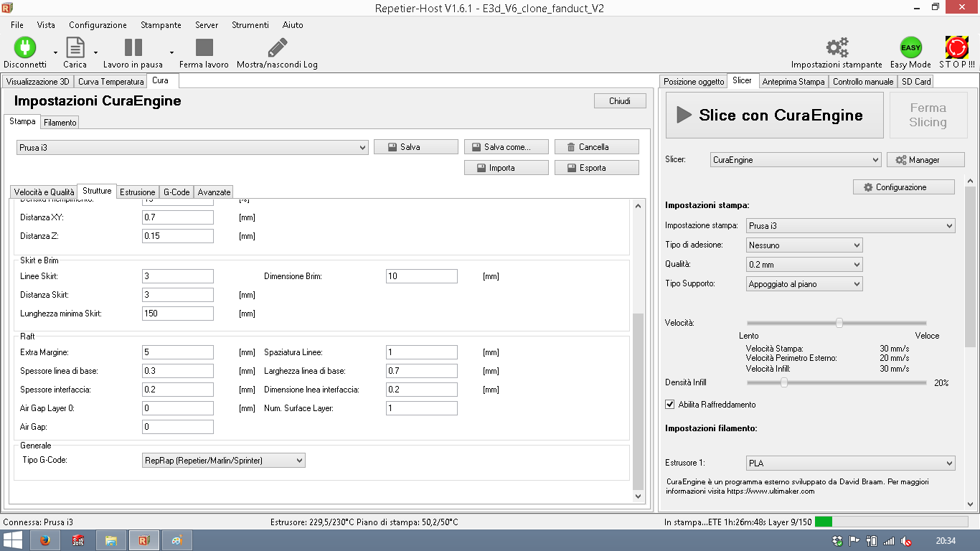
Task: Click the Ferma lavoro stop icon
Action: coord(204,47)
